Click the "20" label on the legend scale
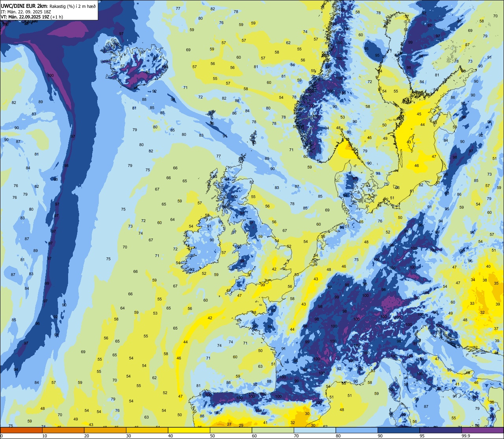 [x=86, y=436]
